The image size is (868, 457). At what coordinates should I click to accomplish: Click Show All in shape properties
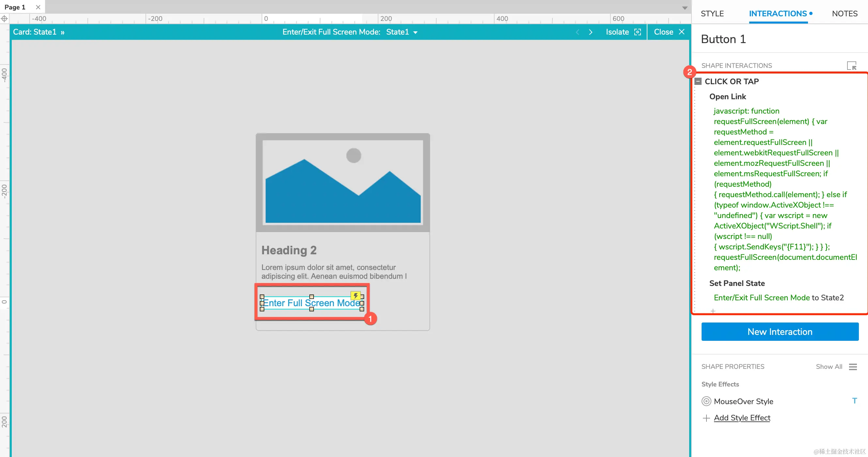click(829, 367)
